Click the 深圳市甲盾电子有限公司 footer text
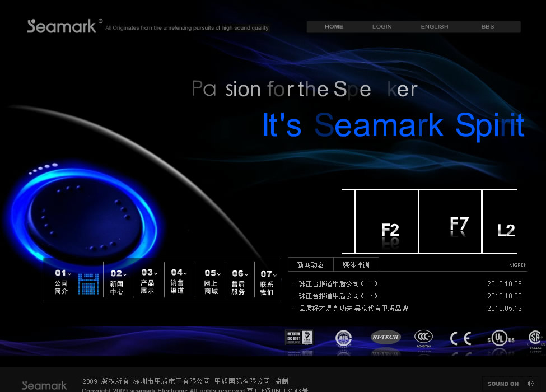Screen dimensions: 546x392 click(172, 381)
